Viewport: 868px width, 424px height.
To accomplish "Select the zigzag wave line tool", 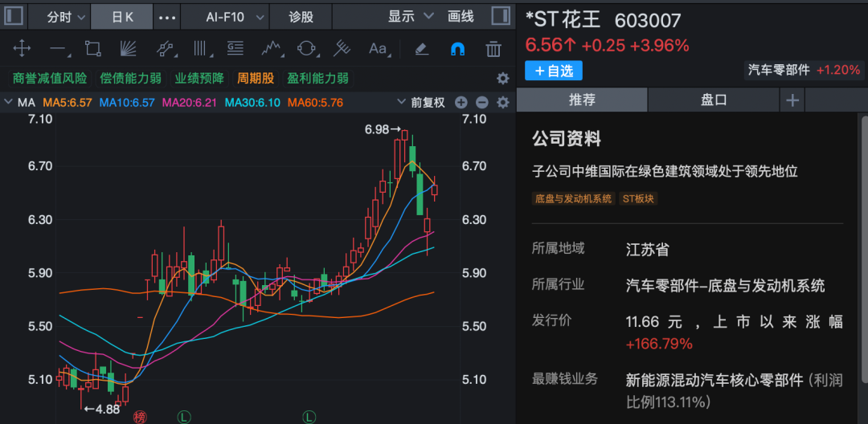I will pyautogui.click(x=271, y=48).
